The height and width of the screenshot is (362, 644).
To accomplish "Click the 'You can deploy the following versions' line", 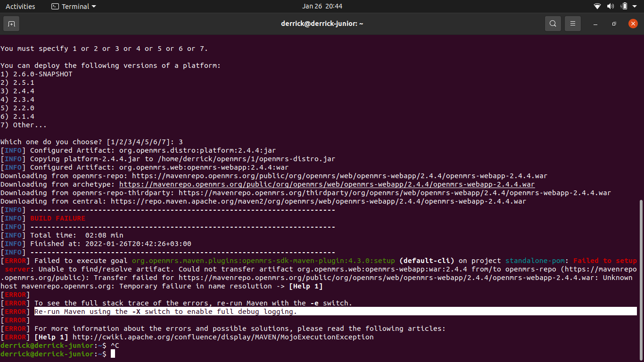I will point(110,66).
